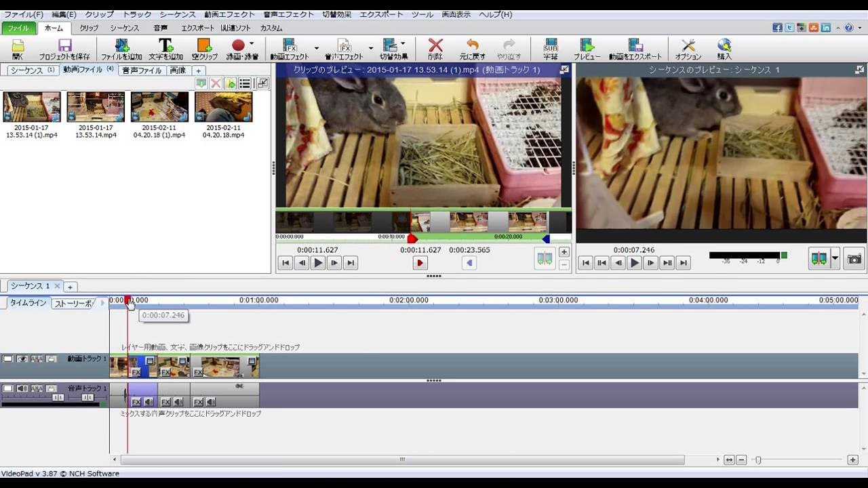The width and height of the screenshot is (868, 488).
Task: Open 音声エフェクト audio effects
Action: [x=344, y=49]
